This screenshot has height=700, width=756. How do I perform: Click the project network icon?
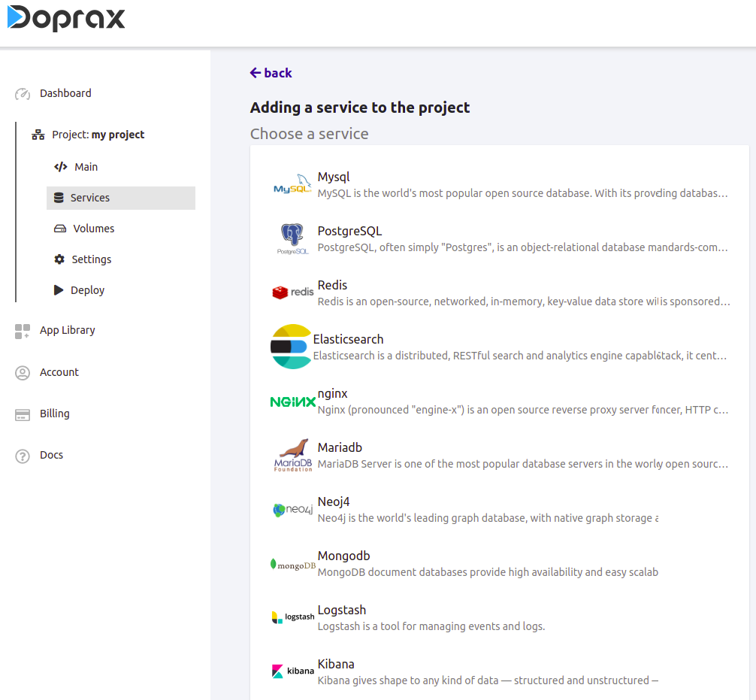point(38,135)
